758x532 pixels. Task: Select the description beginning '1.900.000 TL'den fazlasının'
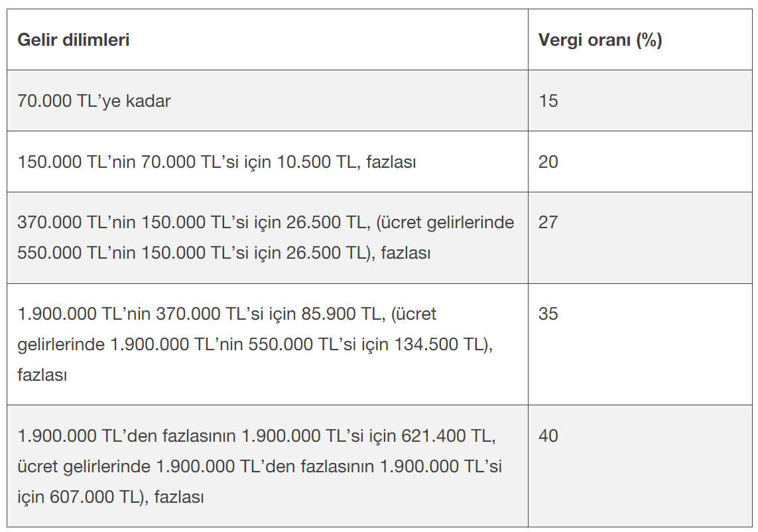(x=259, y=466)
